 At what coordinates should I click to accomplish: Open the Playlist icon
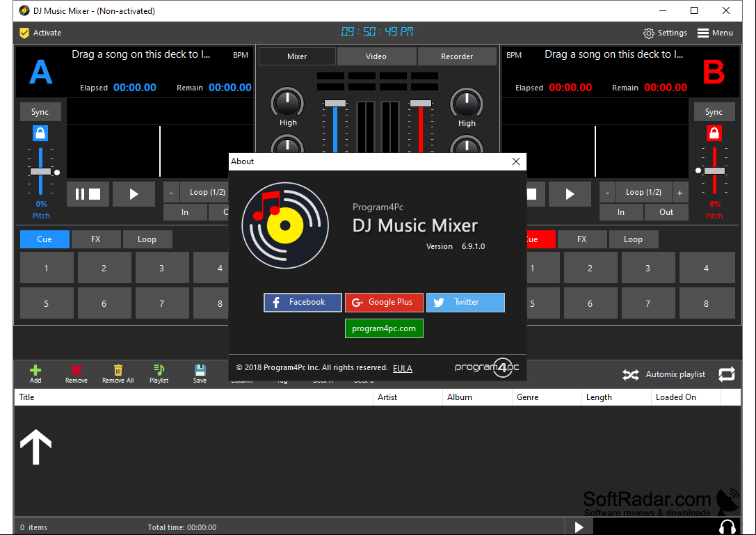tap(159, 370)
